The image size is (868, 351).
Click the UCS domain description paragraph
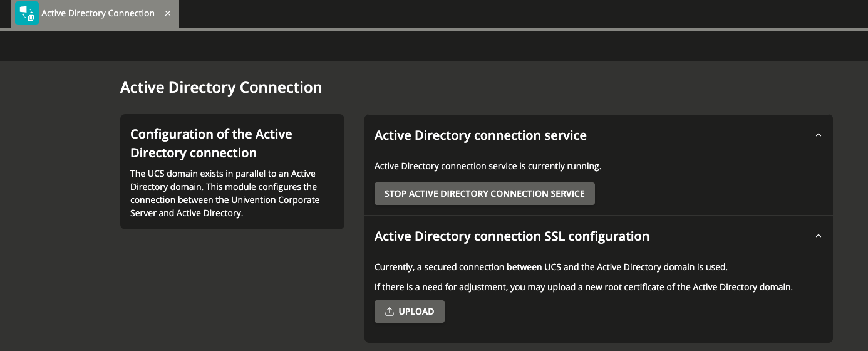[x=225, y=193]
